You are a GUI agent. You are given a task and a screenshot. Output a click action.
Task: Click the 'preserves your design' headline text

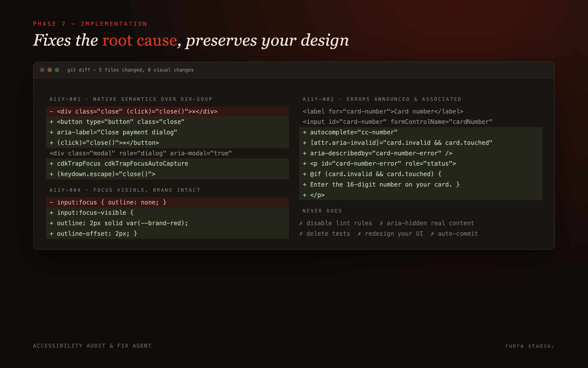click(x=267, y=40)
